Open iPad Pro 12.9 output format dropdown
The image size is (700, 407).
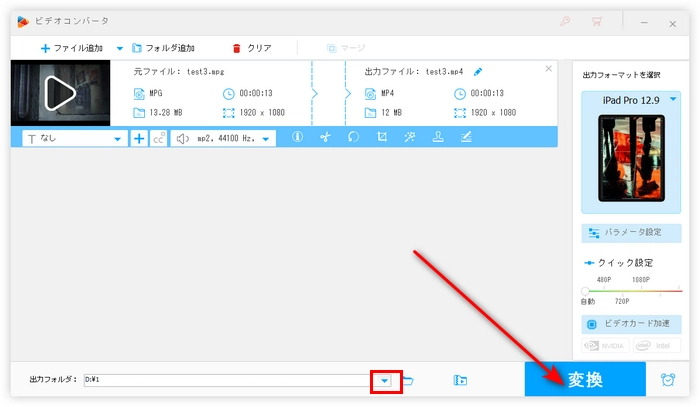(x=674, y=98)
